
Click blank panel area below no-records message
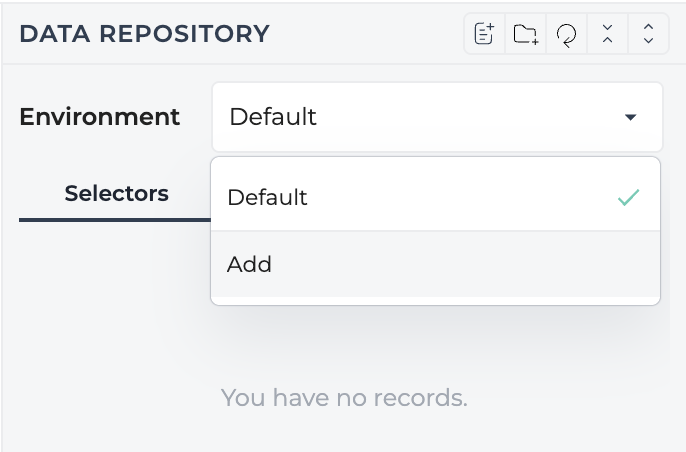pyautogui.click(x=344, y=433)
